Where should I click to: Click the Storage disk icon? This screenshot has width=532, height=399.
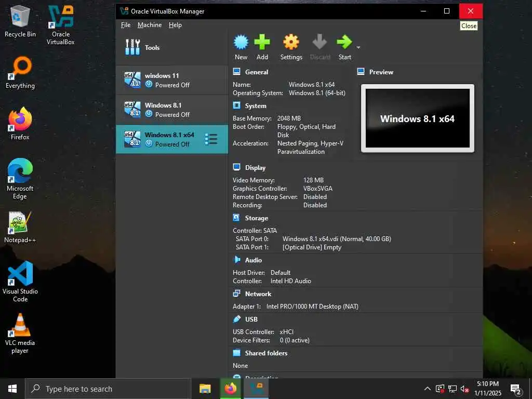[236, 218]
